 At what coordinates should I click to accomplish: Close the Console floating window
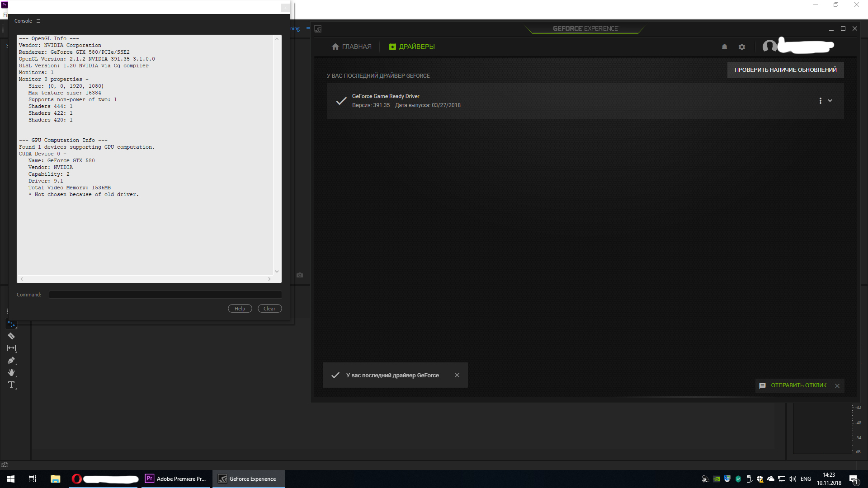point(285,8)
